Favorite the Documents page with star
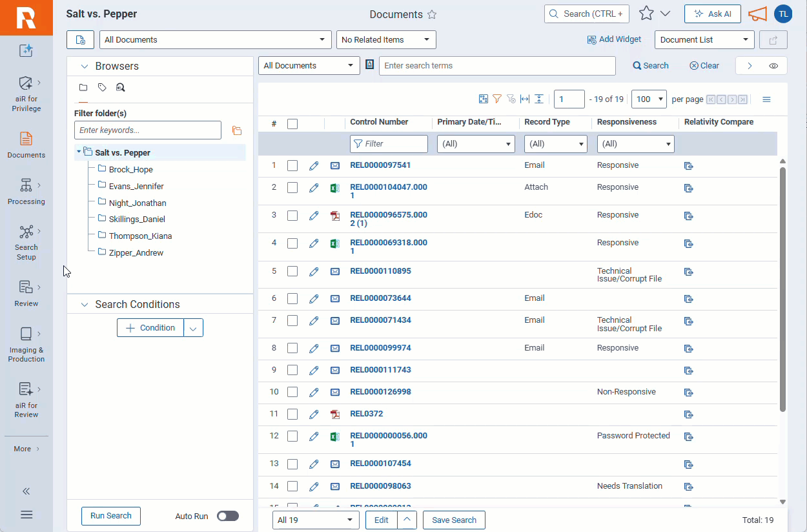The width and height of the screenshot is (807, 532). [433, 14]
